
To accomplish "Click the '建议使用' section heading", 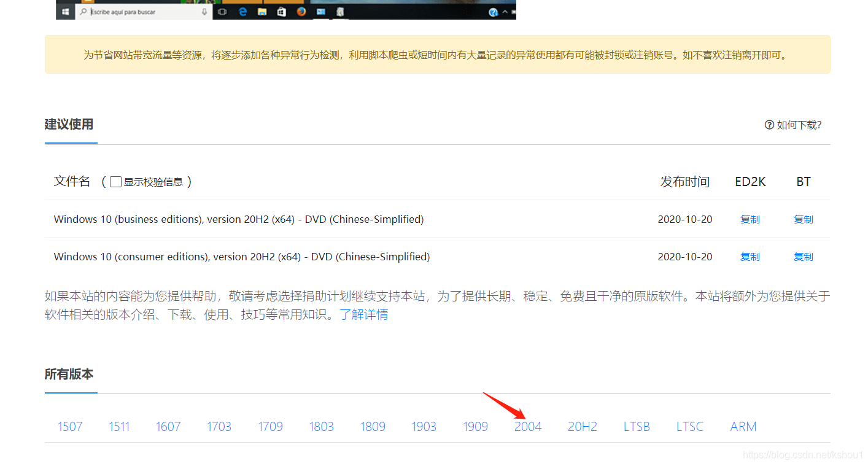I will [69, 124].
